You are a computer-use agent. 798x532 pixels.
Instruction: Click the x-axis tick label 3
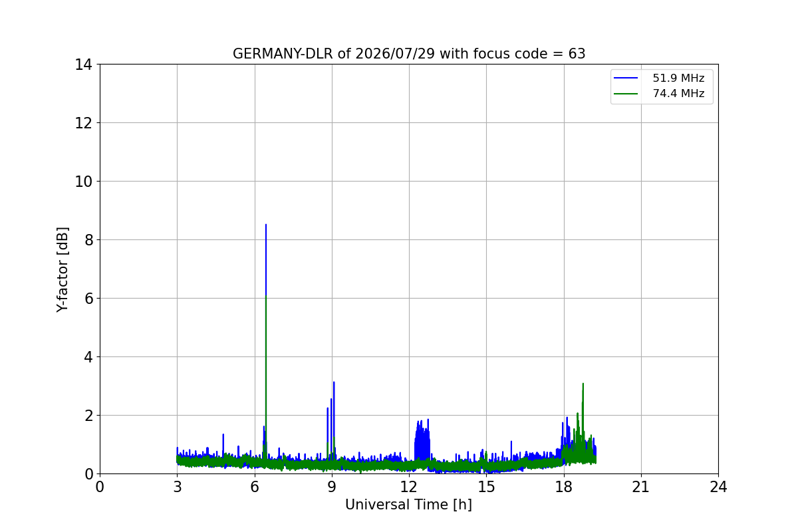point(177,487)
